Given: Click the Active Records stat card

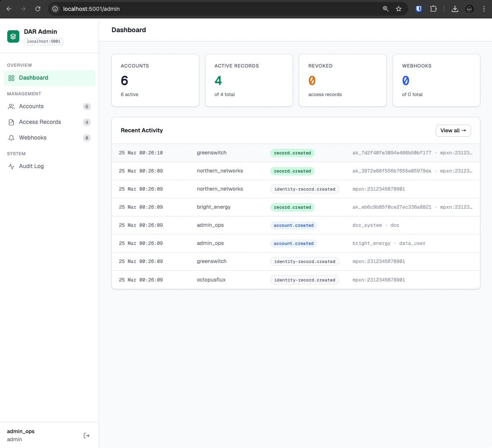Looking at the screenshot, I should 249,80.
